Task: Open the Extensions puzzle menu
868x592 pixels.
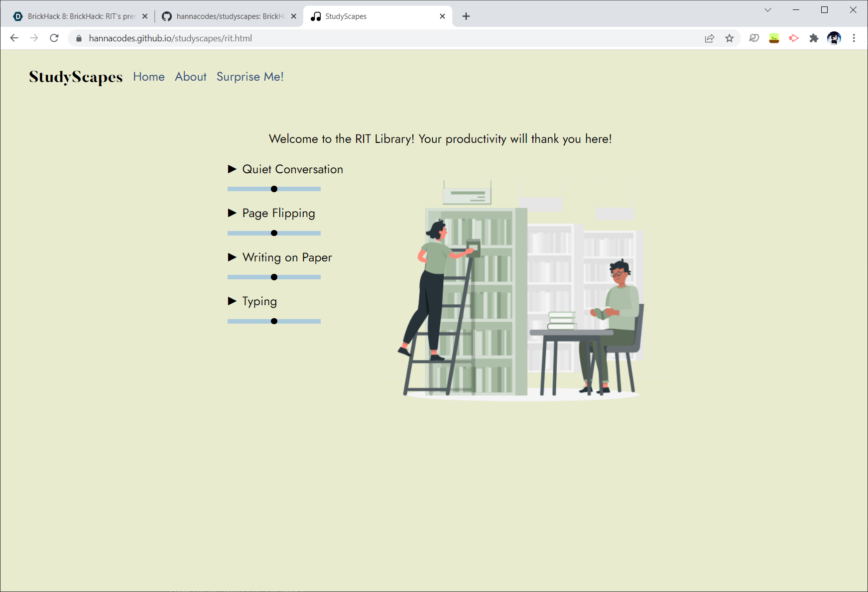Action: pos(814,38)
